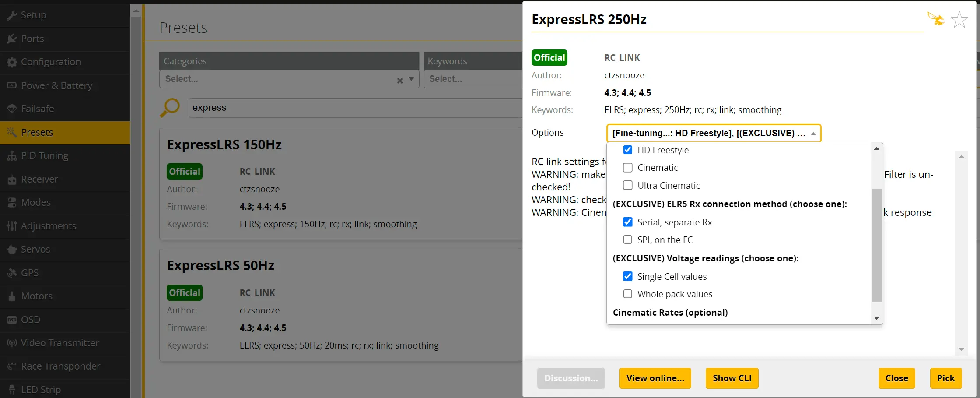Switch to the Race Transponder tab
Image resolution: width=980 pixels, height=398 pixels.
click(65, 366)
